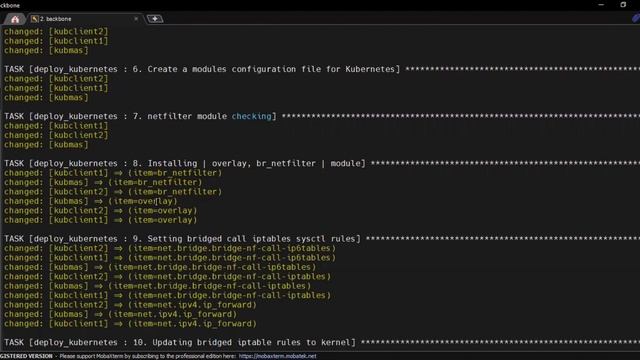Screen dimensions: 640x360
Task: Open a new tab with the plus button
Action: tap(155, 19)
